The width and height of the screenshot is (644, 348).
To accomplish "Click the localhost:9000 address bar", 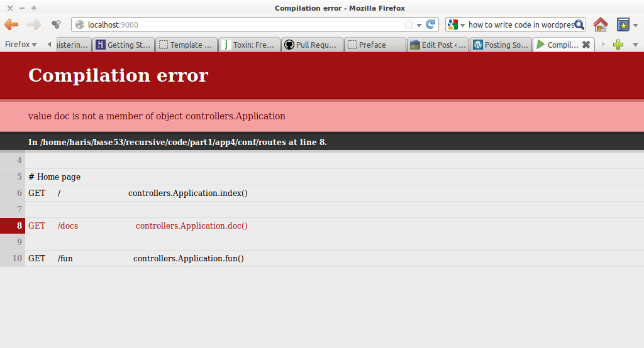I will [239, 24].
